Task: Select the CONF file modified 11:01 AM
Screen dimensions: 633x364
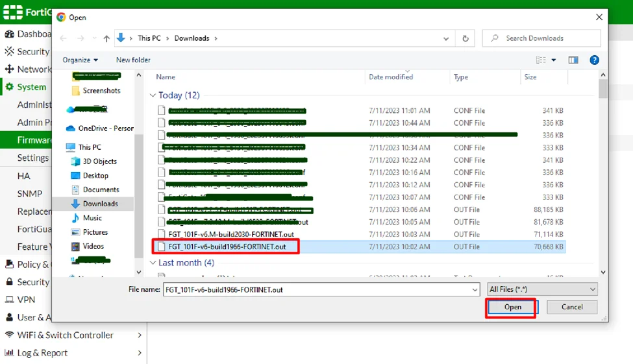Action: (361, 110)
